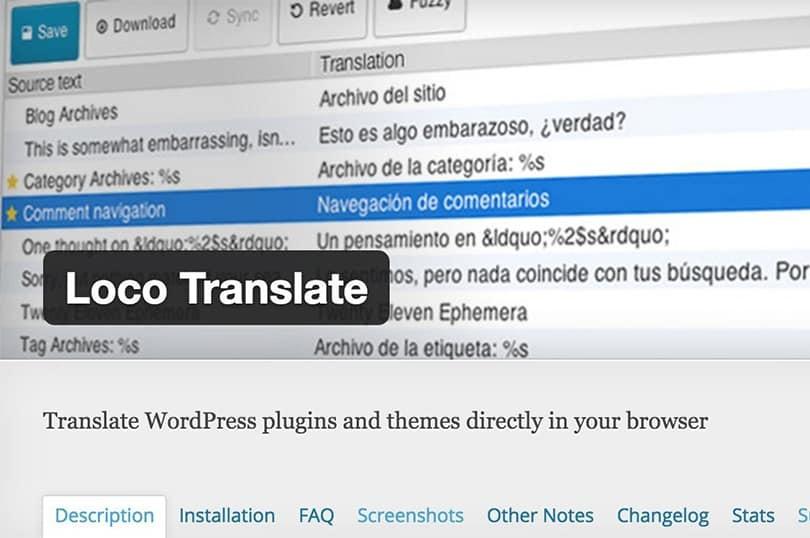Select translation 'Navegación de comentarios'
This screenshot has width=810, height=538.
pyautogui.click(x=432, y=202)
